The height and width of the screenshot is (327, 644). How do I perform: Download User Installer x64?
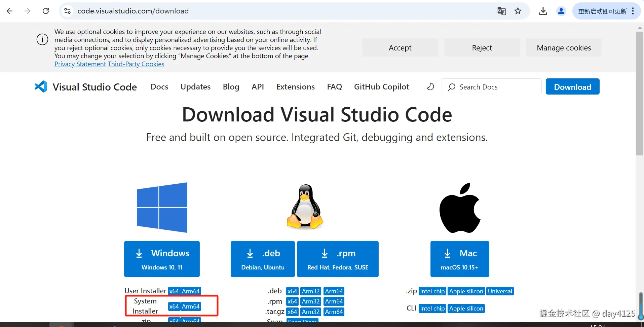pos(174,291)
